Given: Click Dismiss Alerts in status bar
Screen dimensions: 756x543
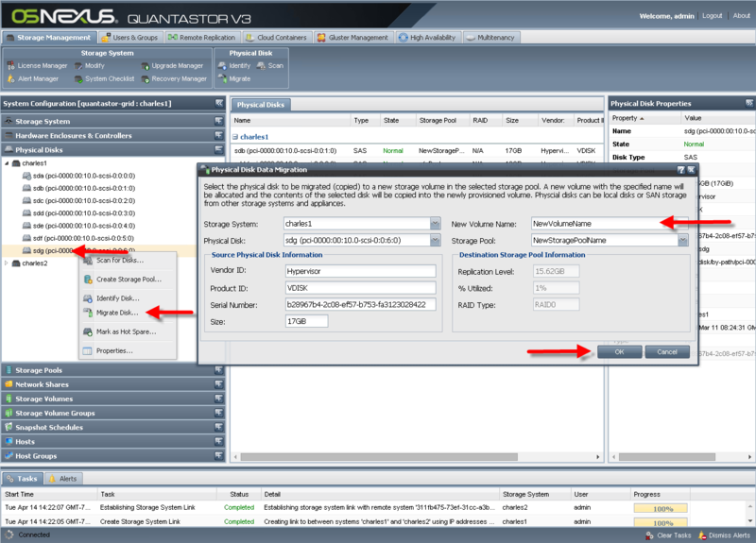Looking at the screenshot, I should [724, 535].
